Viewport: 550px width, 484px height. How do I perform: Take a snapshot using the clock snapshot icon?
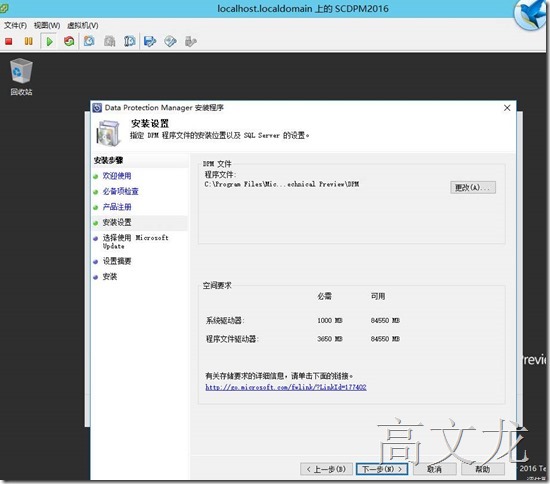tap(89, 41)
